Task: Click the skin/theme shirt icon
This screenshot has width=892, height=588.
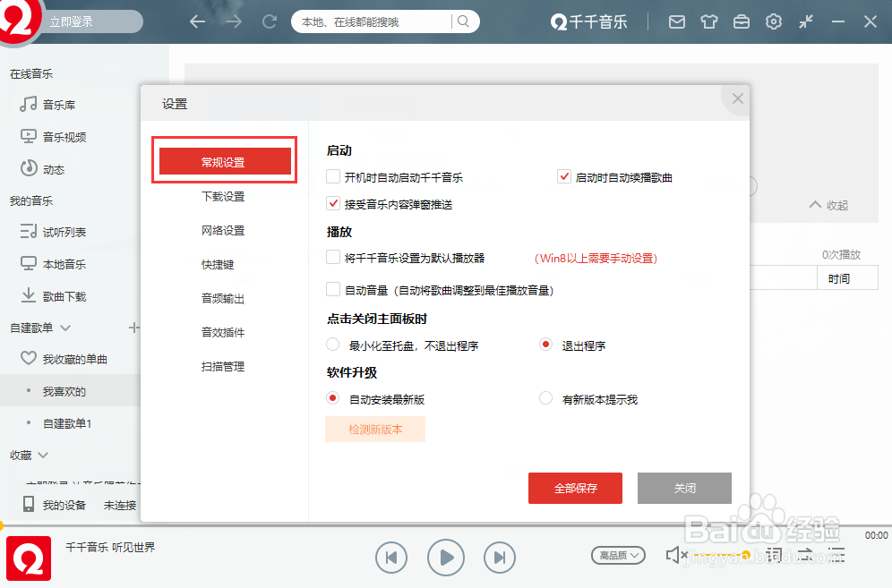Action: 709,21
